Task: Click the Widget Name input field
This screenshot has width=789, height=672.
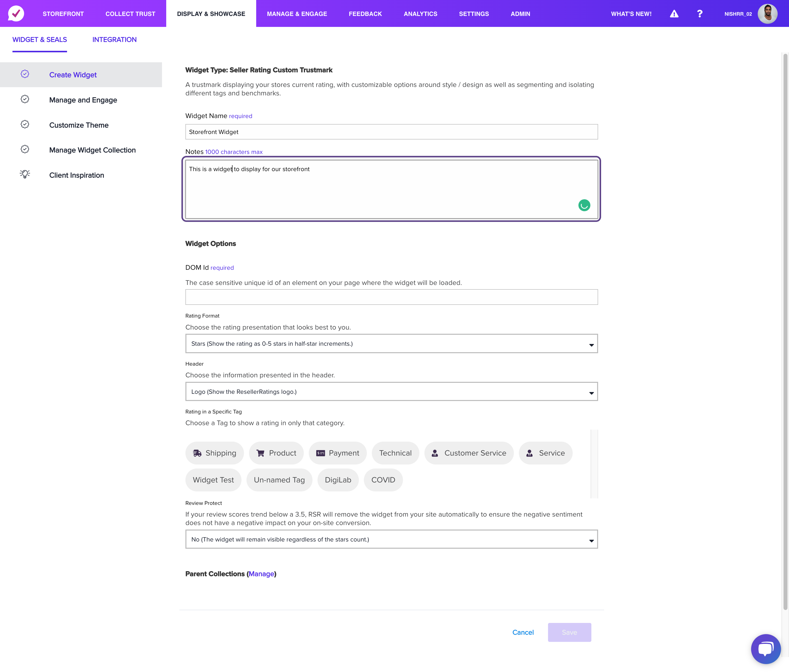Action: tap(392, 132)
